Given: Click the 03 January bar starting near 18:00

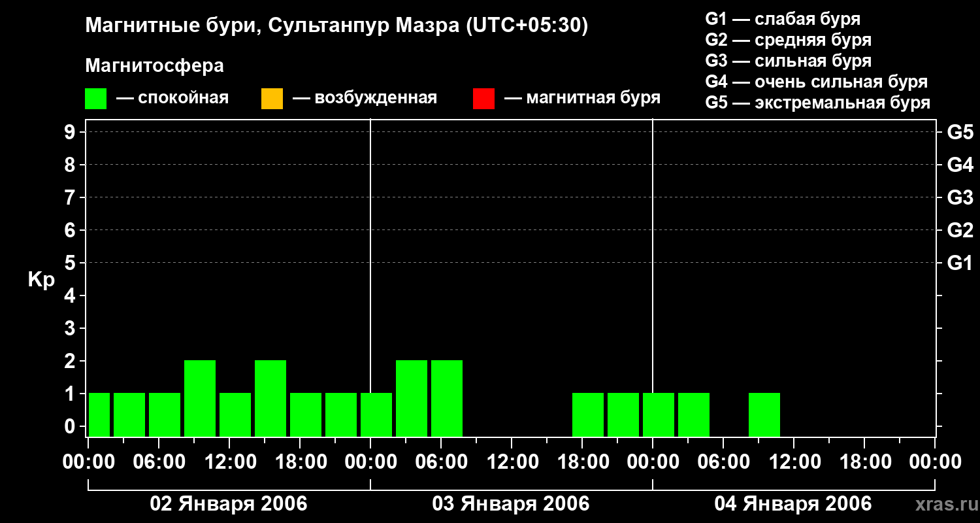Looking at the screenshot, I should click(x=588, y=414).
